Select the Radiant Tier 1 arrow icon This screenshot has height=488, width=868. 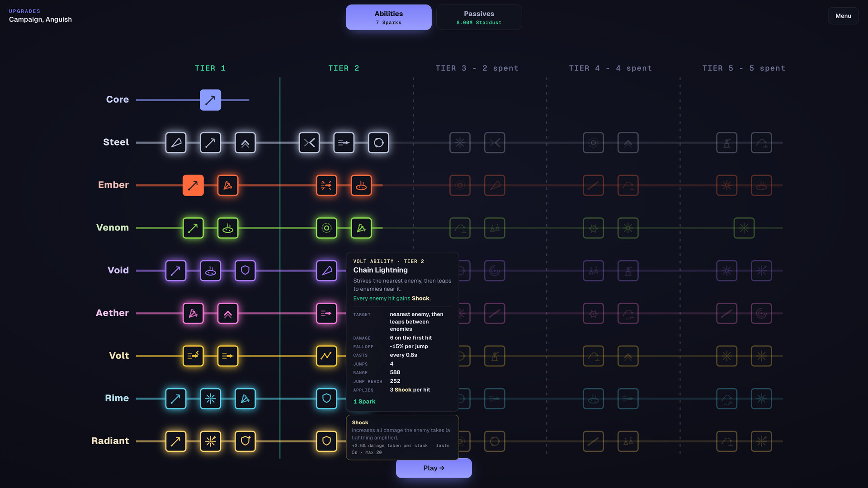point(176,441)
